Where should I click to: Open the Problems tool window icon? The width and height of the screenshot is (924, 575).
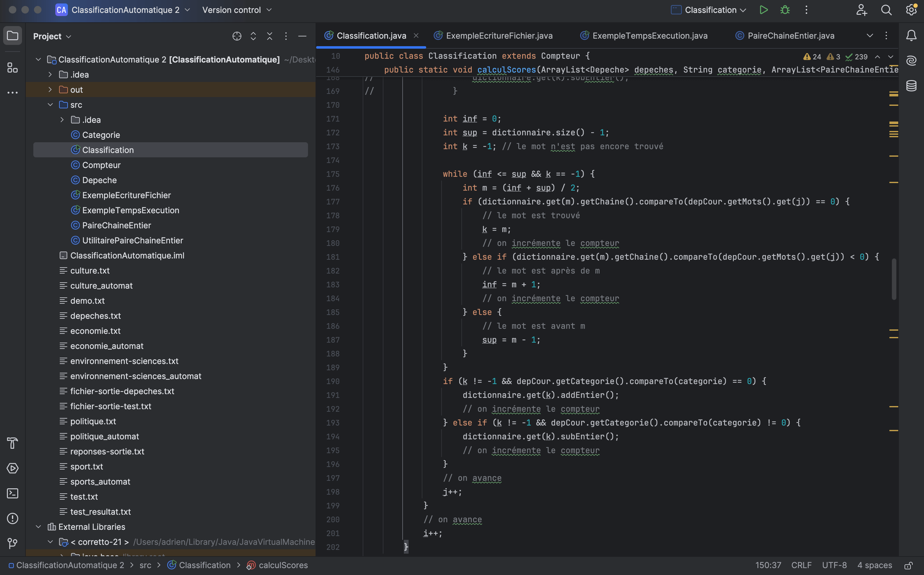pos(13,518)
